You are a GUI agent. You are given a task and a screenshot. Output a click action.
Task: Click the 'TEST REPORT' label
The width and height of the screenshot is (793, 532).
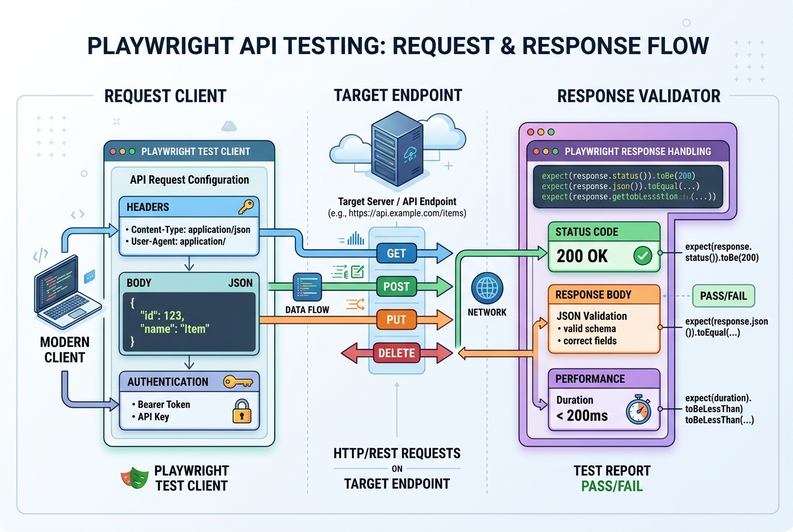[x=612, y=471]
